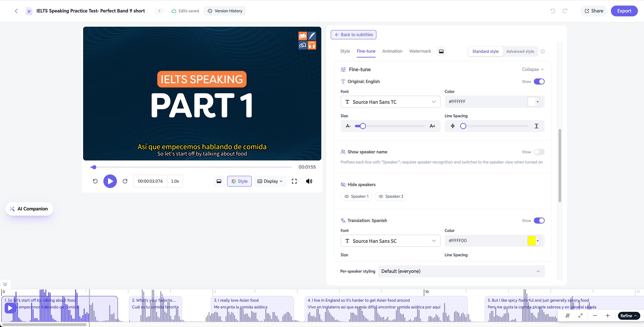
Task: Switch to the Watermark tab
Action: [x=420, y=51]
